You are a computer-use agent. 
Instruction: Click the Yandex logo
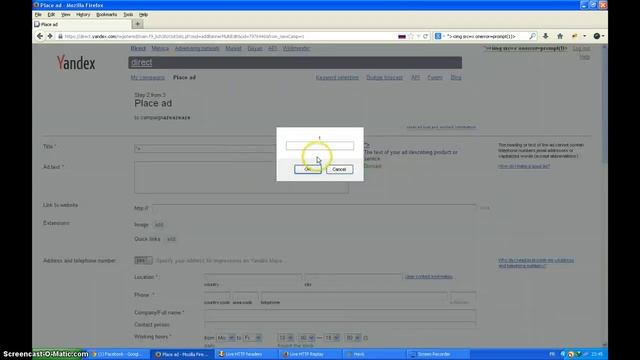click(76, 63)
